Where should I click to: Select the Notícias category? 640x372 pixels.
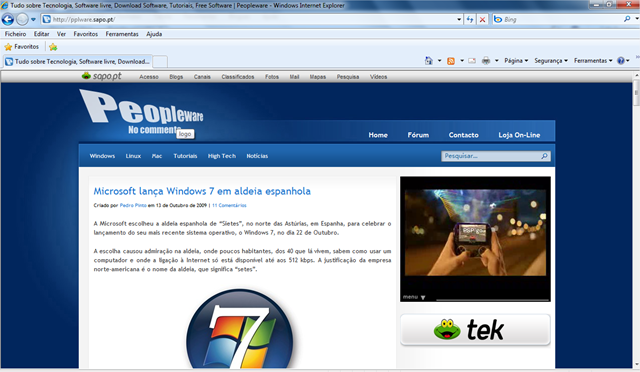pyautogui.click(x=257, y=156)
